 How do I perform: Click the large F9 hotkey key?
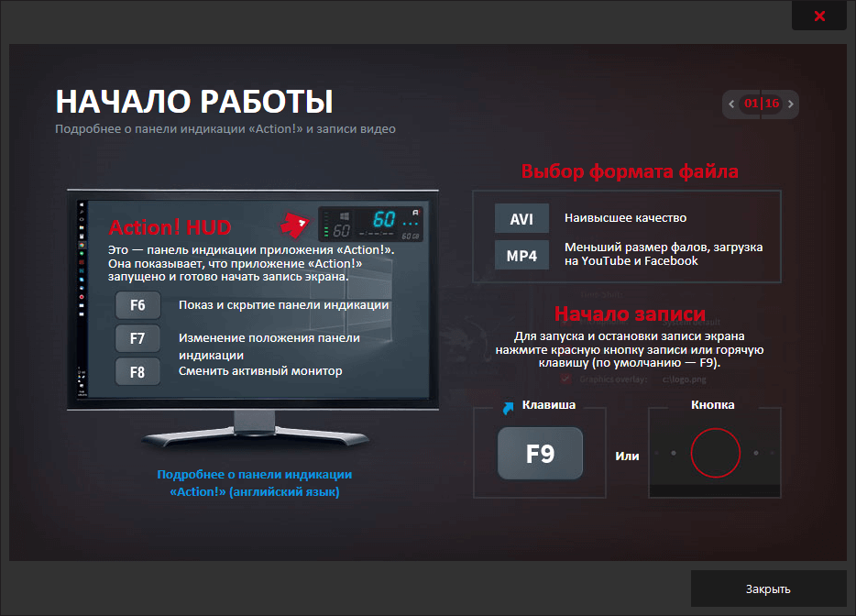click(540, 453)
